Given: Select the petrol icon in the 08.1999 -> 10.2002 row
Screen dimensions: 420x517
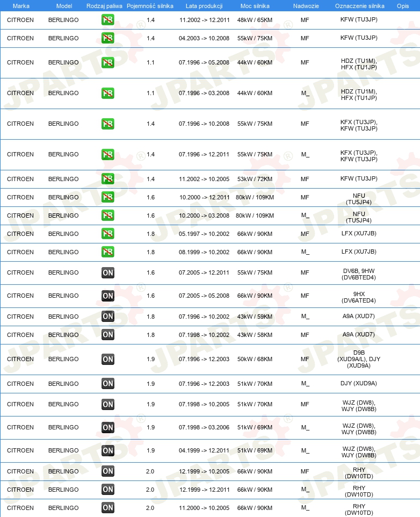Looking at the screenshot, I should pyautogui.click(x=108, y=252).
